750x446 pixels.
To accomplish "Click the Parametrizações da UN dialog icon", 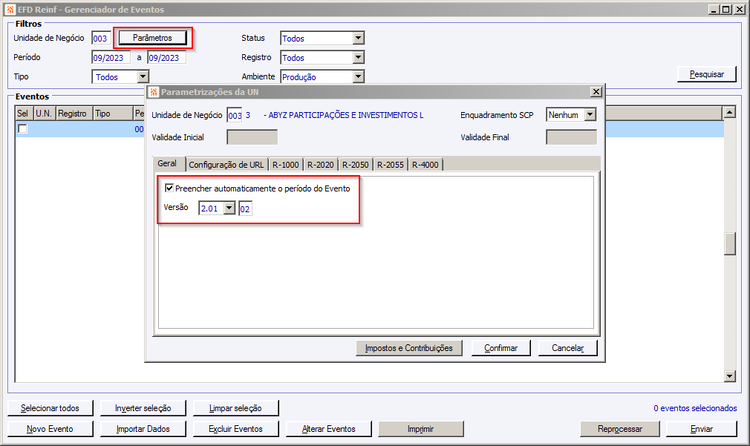I will 154,92.
